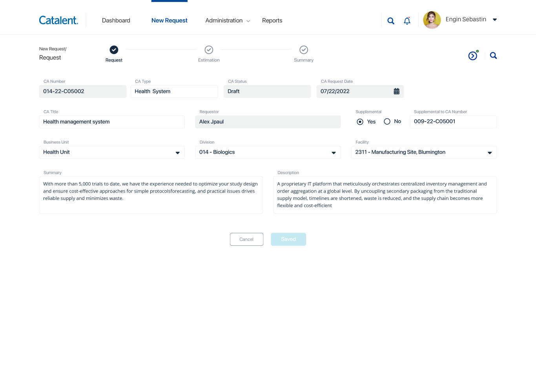
Task: Select Yes for Supplemental
Action: click(x=360, y=122)
